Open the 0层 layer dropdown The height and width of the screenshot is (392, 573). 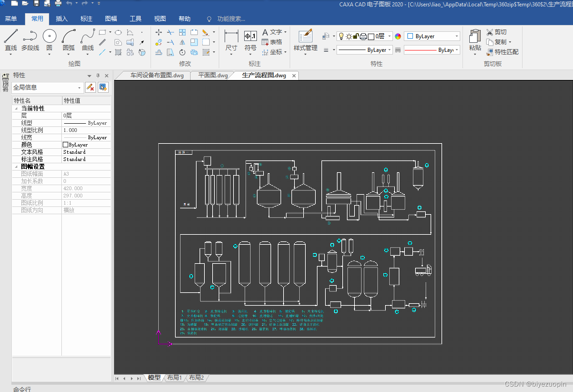click(x=390, y=36)
